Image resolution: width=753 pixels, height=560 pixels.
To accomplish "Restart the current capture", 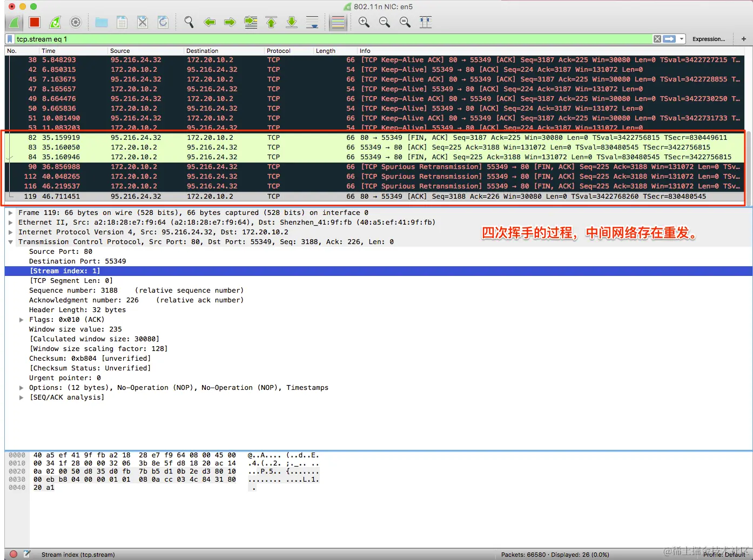I will coord(55,22).
